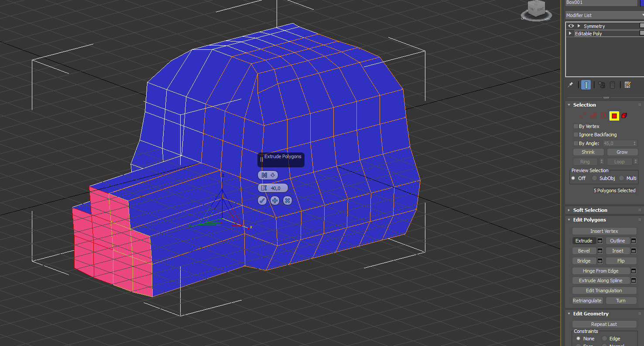Toggle Symmetry modifier visibility eye
Image resolution: width=644 pixels, height=346 pixels.
[571, 26]
